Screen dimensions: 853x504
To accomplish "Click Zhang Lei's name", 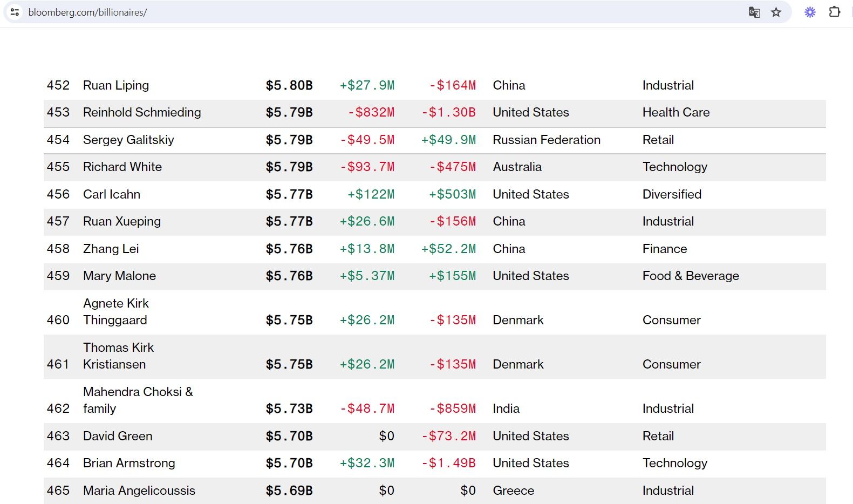I will point(111,249).
